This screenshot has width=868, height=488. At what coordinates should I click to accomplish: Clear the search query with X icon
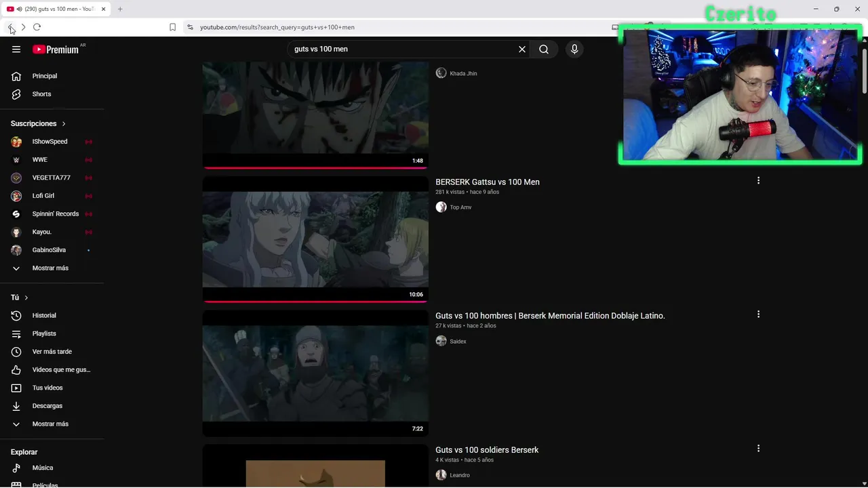522,49
